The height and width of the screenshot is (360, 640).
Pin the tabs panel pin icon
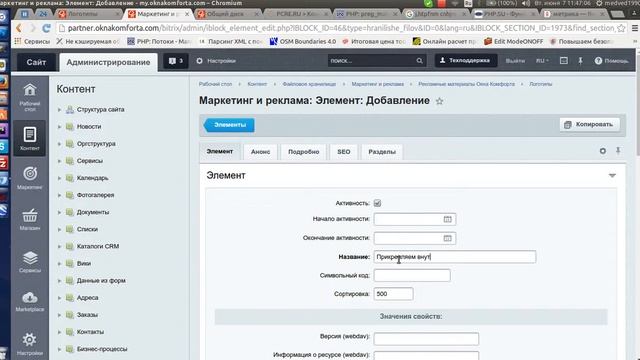tap(618, 151)
